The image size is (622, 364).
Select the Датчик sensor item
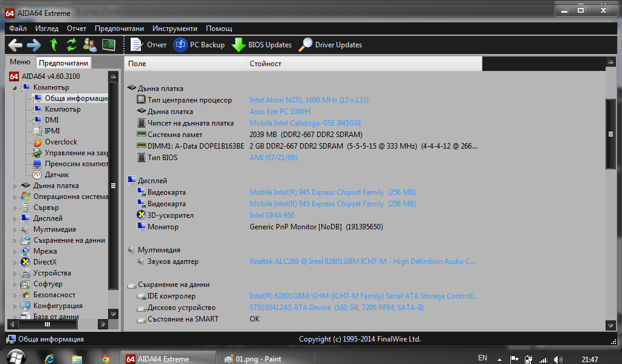point(56,175)
